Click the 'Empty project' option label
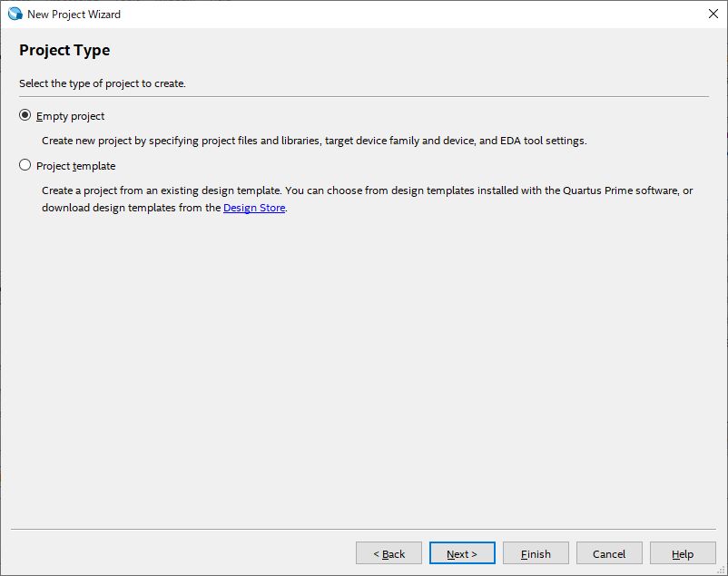 point(70,116)
